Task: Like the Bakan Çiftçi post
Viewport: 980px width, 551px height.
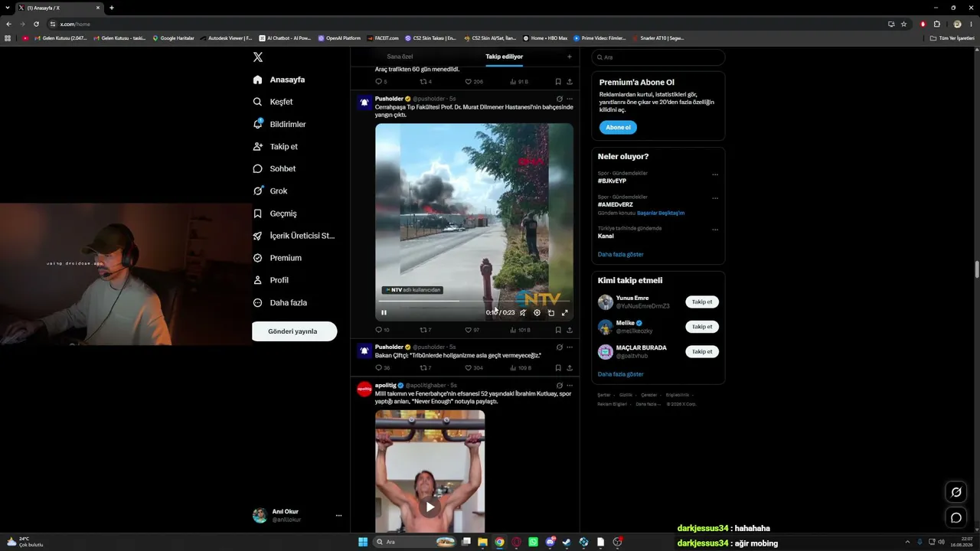Action: pos(474,368)
